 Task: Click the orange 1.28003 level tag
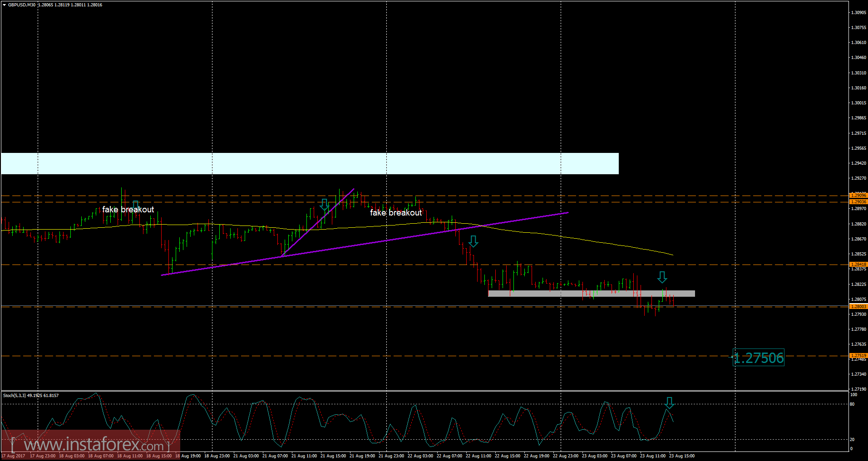click(x=858, y=306)
